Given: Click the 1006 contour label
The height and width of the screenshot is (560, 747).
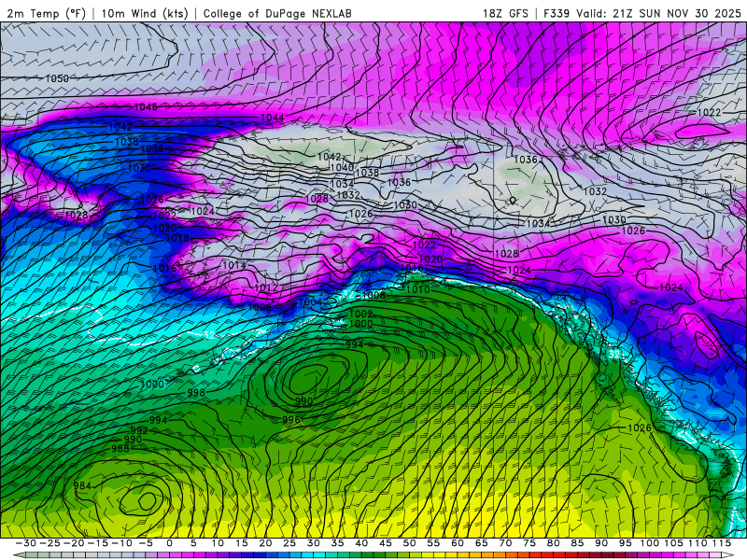Looking at the screenshot, I should (x=261, y=307).
